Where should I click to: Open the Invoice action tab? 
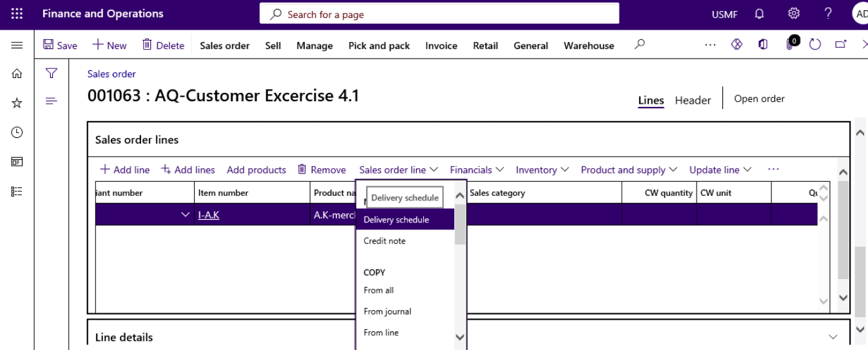(x=441, y=46)
